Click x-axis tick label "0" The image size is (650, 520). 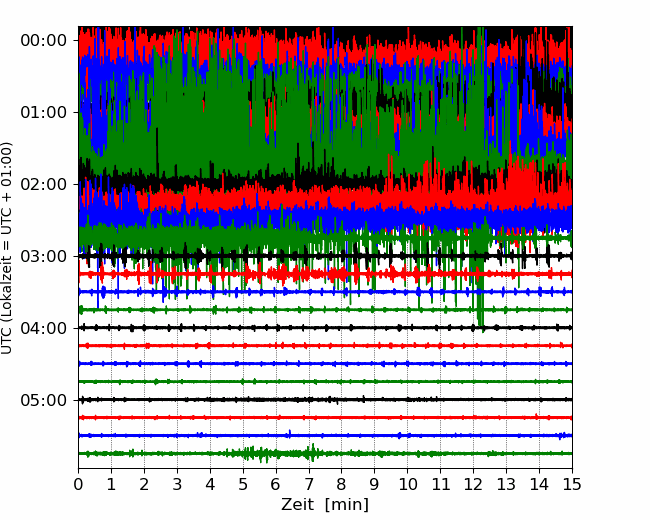pyautogui.click(x=78, y=484)
